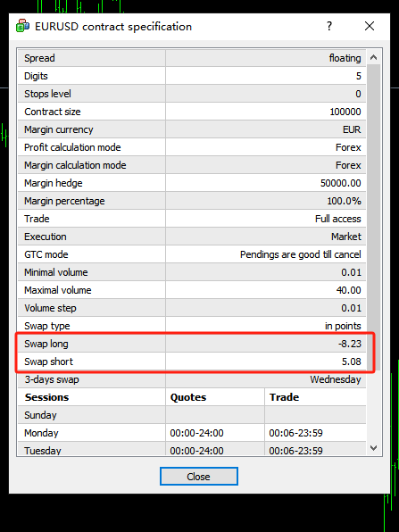Select the 3-days swap Wednesday value
The height and width of the screenshot is (532, 399).
pyautogui.click(x=336, y=379)
